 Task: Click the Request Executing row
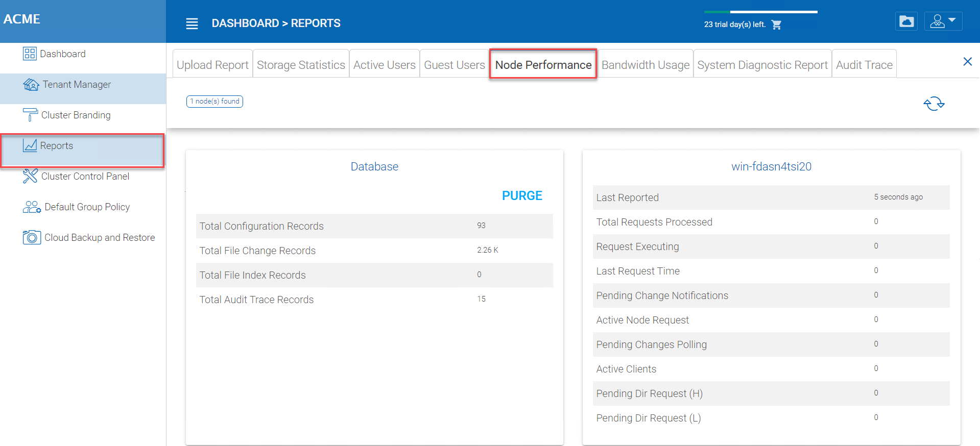click(x=771, y=246)
